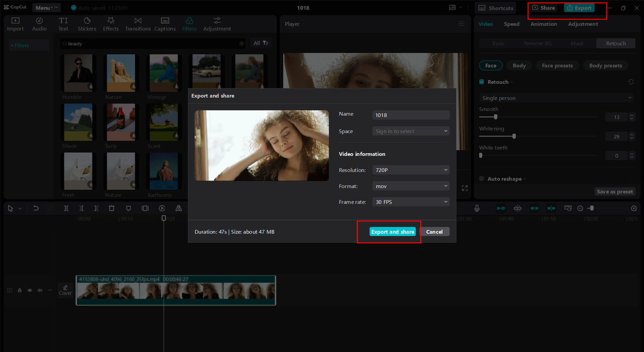This screenshot has width=644, height=352.
Task: Click the Share button in title bar
Action: [543, 8]
